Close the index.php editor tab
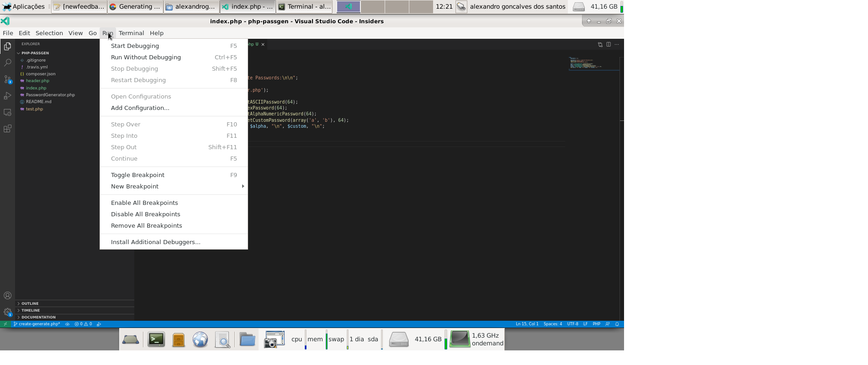The width and height of the screenshot is (868, 365). [x=263, y=44]
